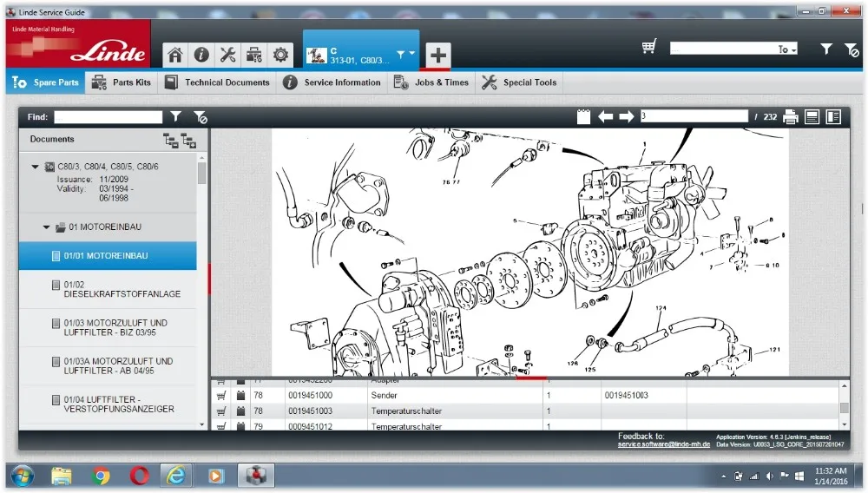Click the kit icon in the 0019451003 row

[x=240, y=411]
